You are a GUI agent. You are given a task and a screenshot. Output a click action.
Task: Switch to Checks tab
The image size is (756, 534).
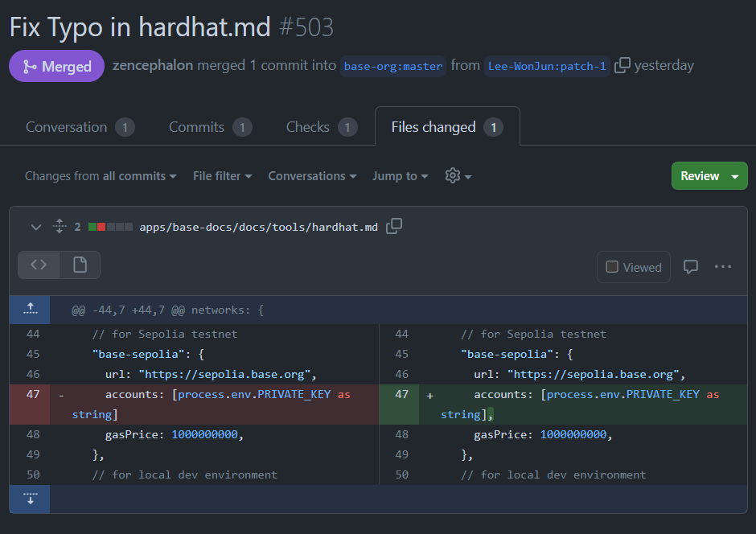point(322,127)
